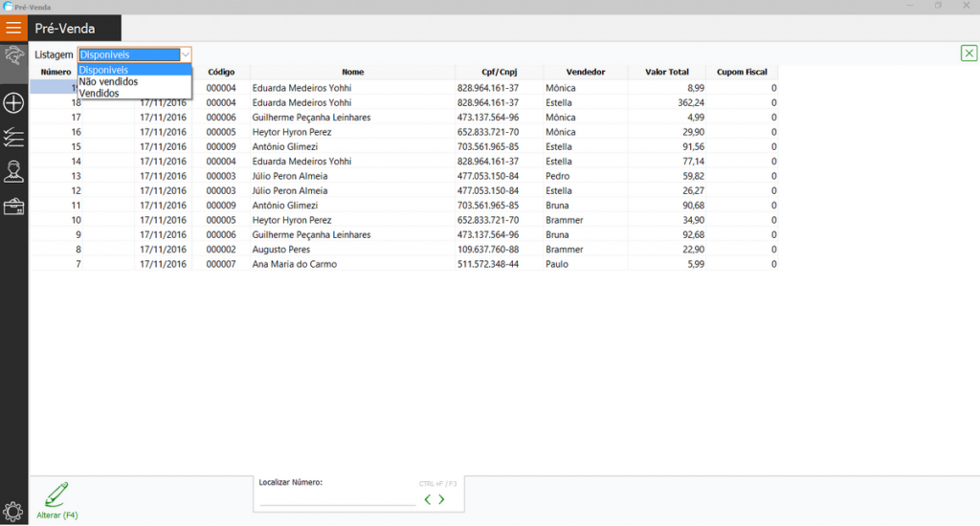Sort by Cupom Fiscal column header
The width and height of the screenshot is (980, 526).
[x=742, y=72]
